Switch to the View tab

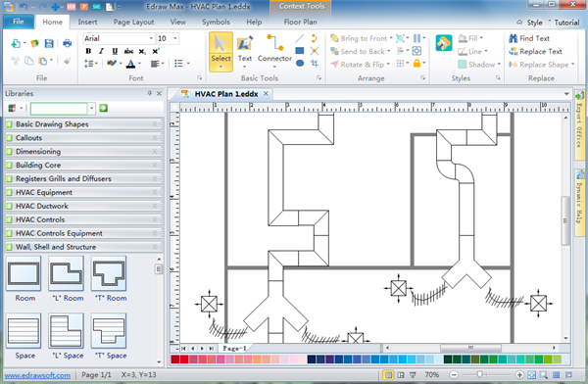177,23
